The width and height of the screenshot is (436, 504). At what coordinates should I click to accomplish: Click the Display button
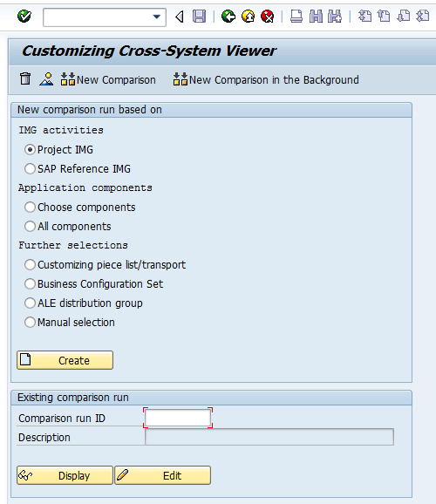click(x=65, y=475)
